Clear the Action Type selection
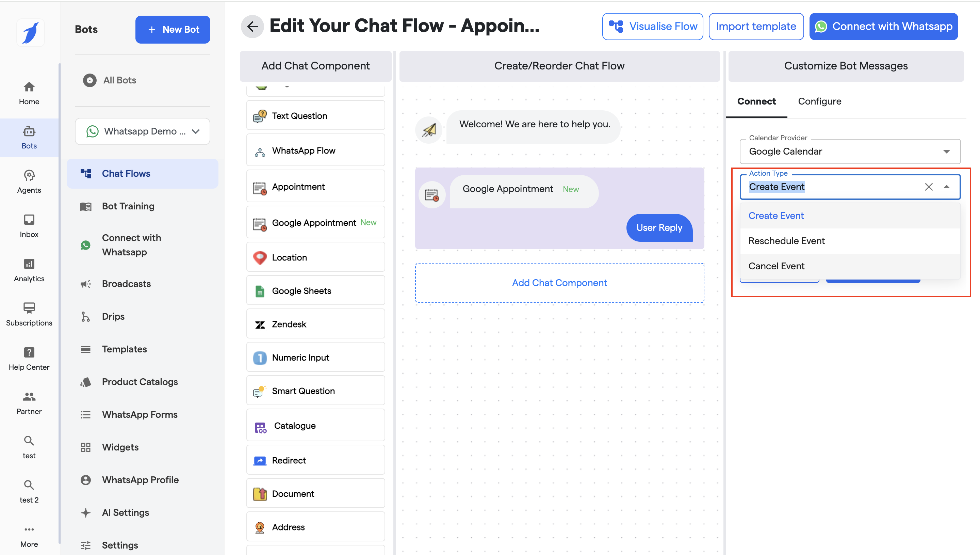 coord(929,187)
